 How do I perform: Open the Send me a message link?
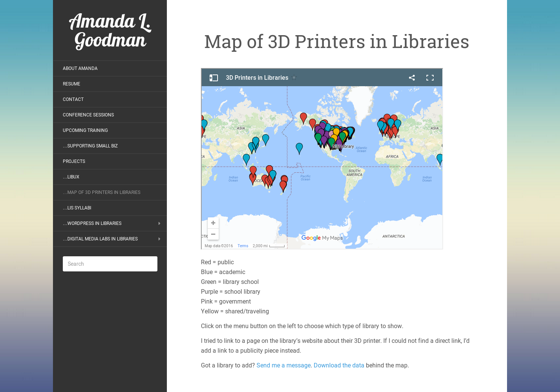283,365
